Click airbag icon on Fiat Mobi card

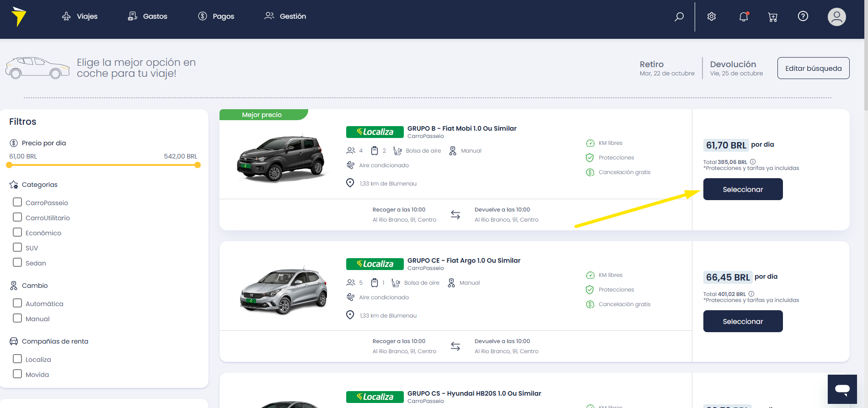(397, 151)
